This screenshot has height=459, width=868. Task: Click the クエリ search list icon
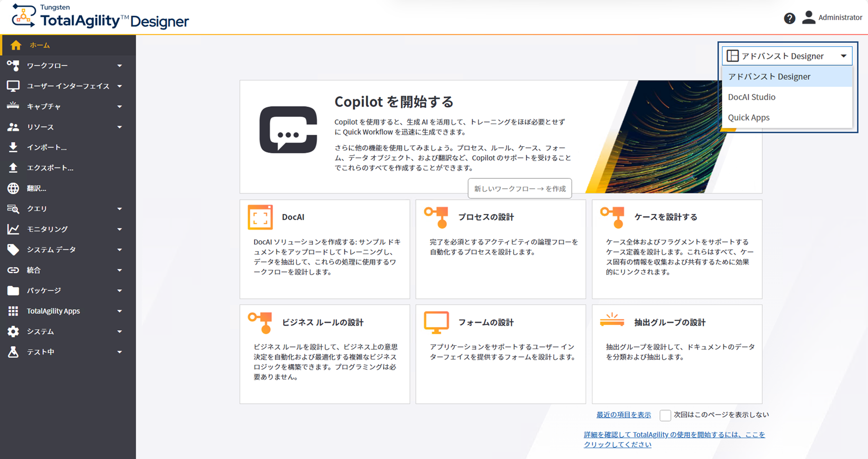coord(13,209)
